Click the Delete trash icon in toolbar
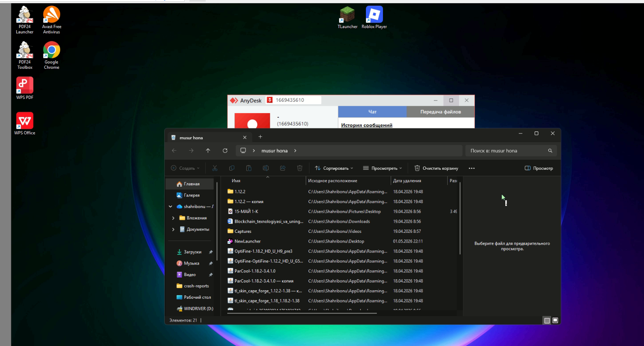 coord(300,168)
